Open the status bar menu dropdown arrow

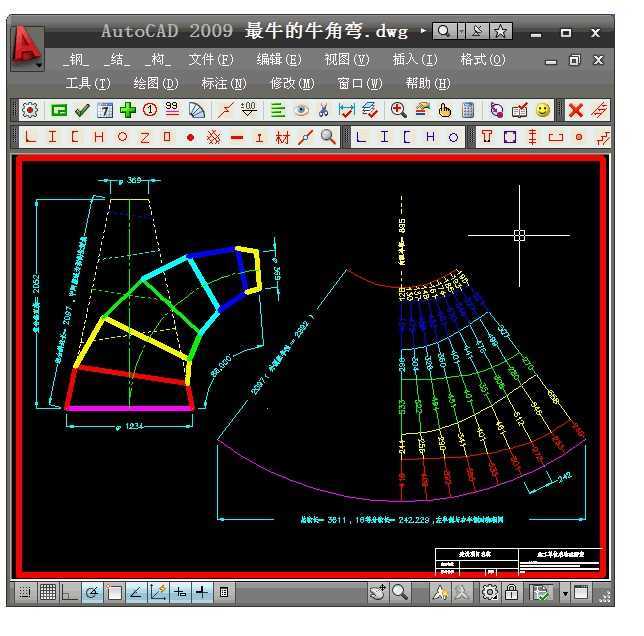(565, 593)
